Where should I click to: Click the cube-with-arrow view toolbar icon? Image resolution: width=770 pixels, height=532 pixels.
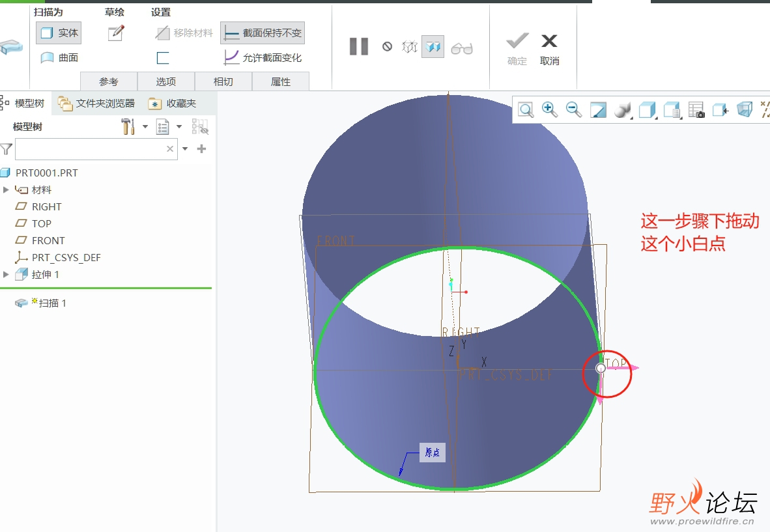click(x=720, y=110)
